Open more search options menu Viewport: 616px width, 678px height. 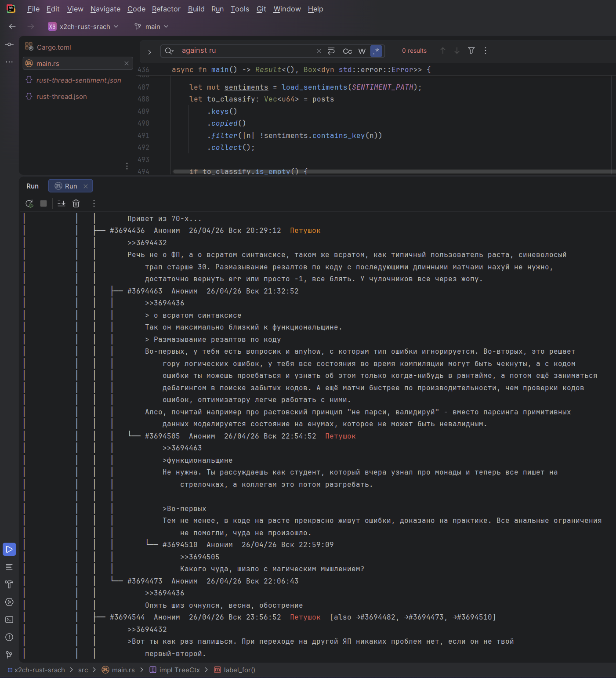pos(486,51)
